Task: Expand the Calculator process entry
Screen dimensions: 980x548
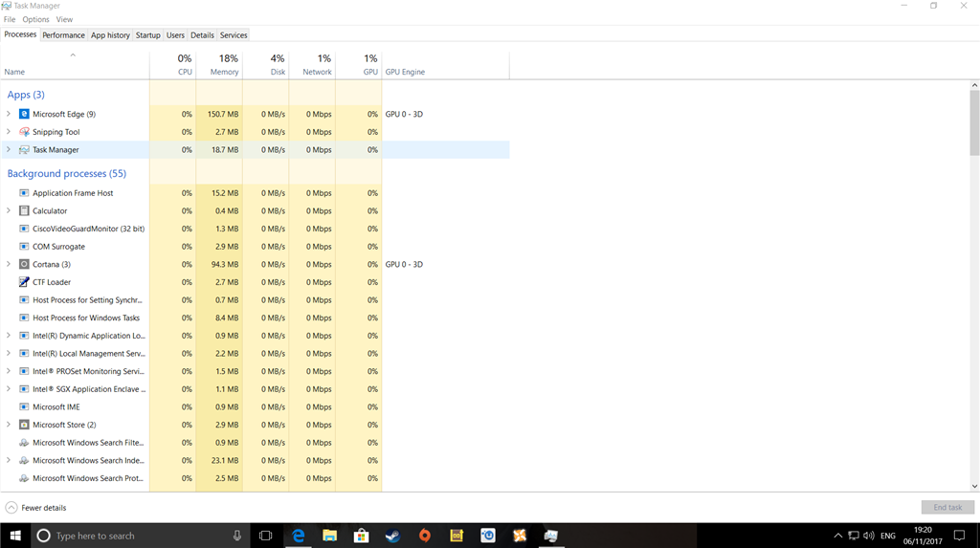Action: tap(9, 210)
